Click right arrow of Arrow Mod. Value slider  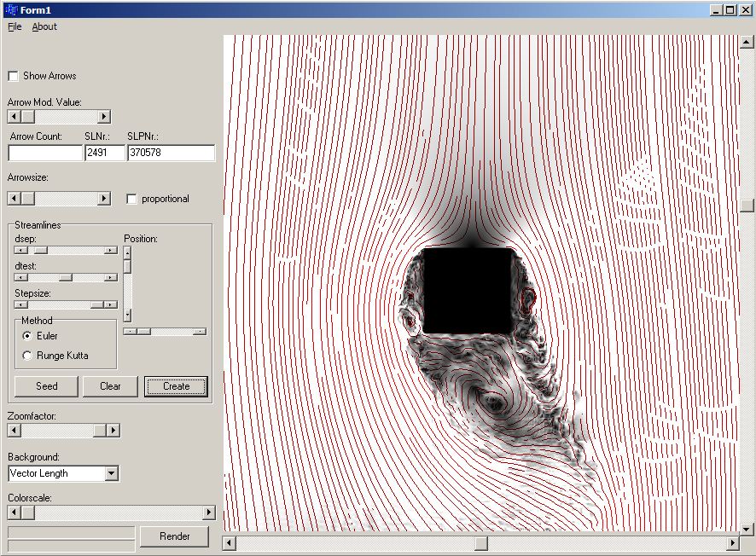click(x=104, y=117)
